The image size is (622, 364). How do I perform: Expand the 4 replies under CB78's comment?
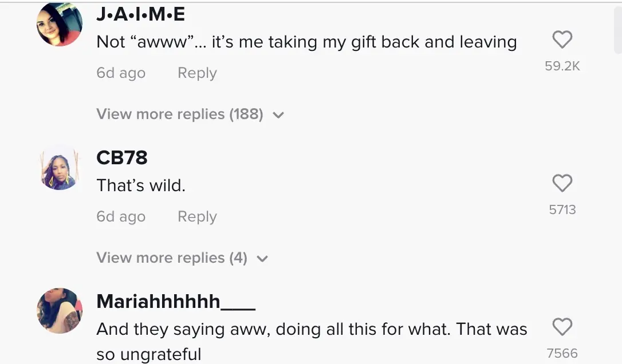tap(171, 258)
